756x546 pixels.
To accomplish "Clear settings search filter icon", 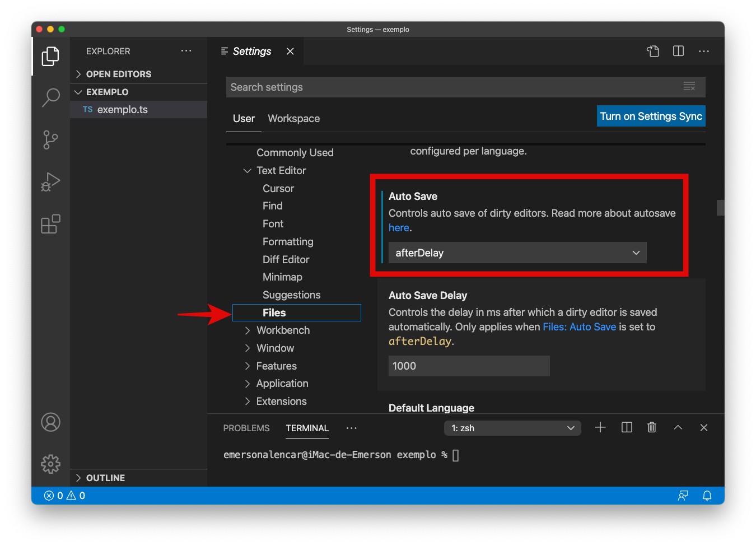I will tap(689, 86).
